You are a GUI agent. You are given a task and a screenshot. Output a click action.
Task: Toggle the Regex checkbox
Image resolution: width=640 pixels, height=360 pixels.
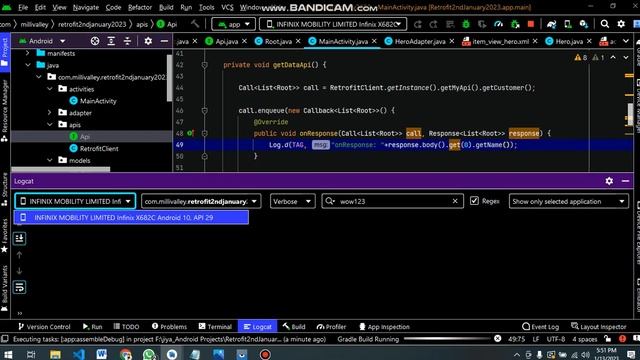[474, 201]
